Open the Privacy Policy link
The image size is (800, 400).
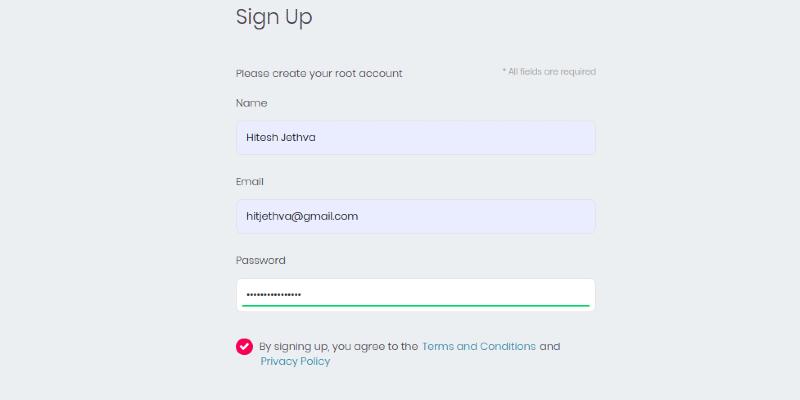click(x=295, y=361)
